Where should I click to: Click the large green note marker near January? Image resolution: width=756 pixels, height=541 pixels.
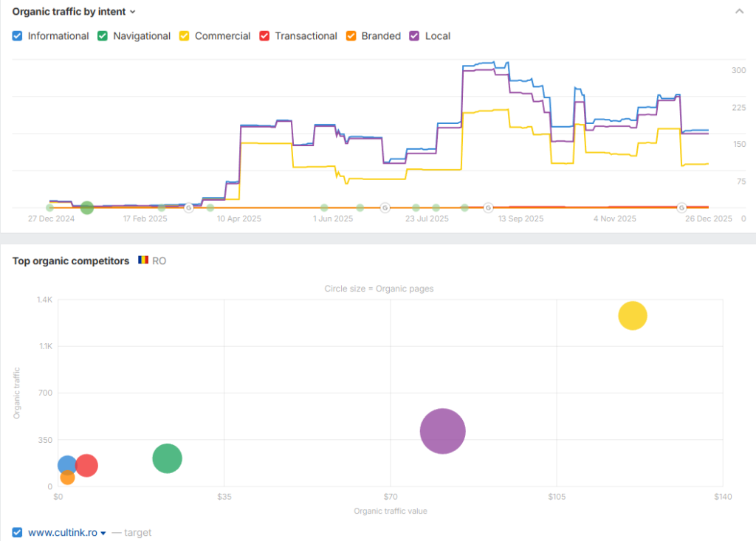86,208
